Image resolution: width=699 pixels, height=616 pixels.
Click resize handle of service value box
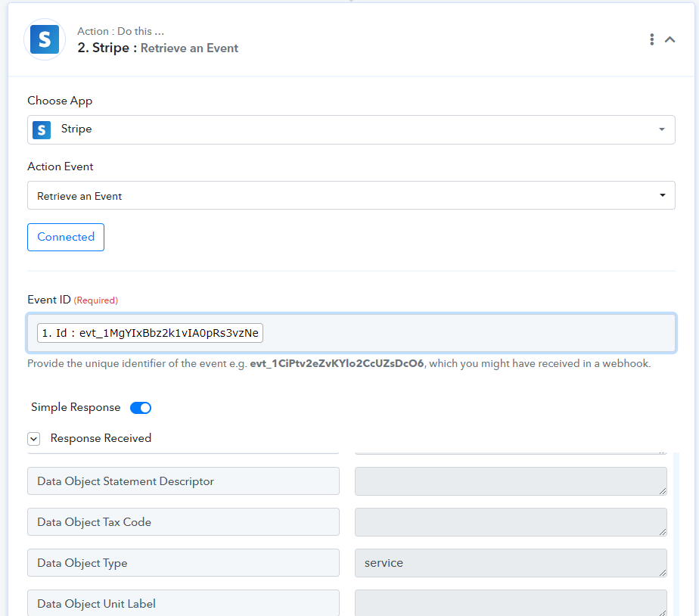[663, 573]
